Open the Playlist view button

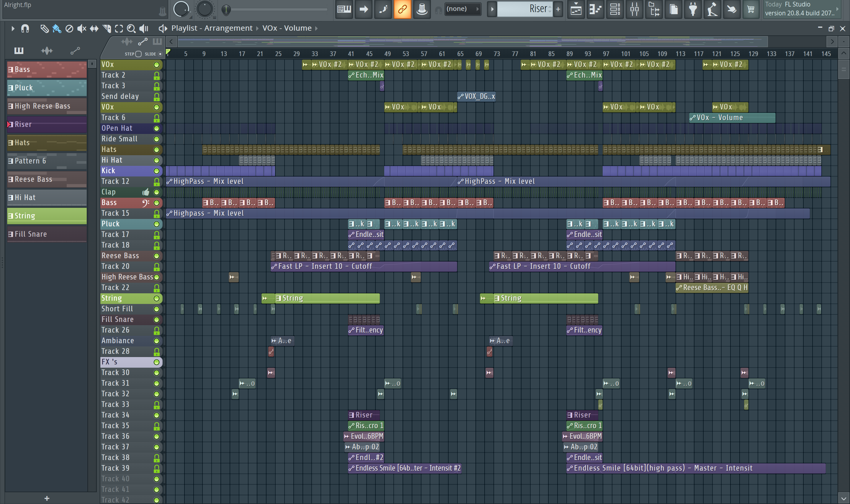coord(576,9)
